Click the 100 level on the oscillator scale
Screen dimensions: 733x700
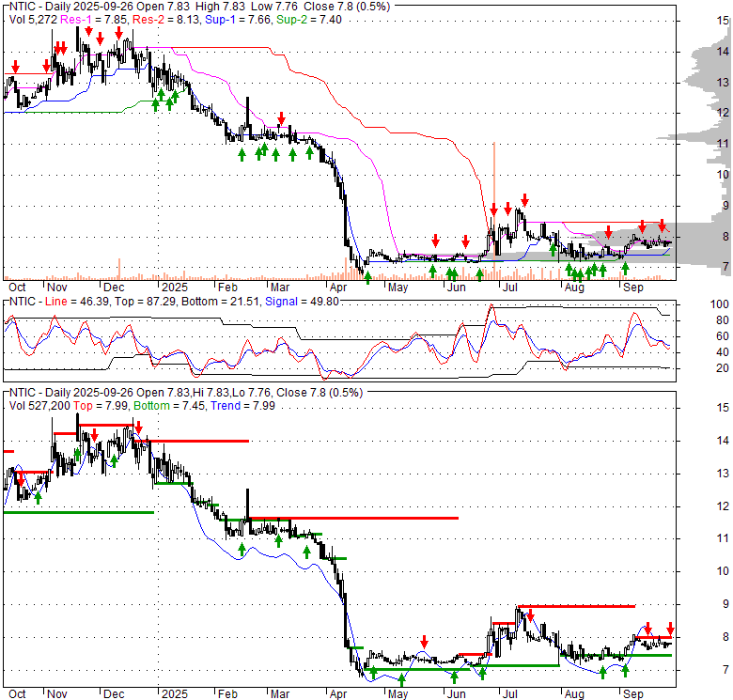pyautogui.click(x=720, y=304)
